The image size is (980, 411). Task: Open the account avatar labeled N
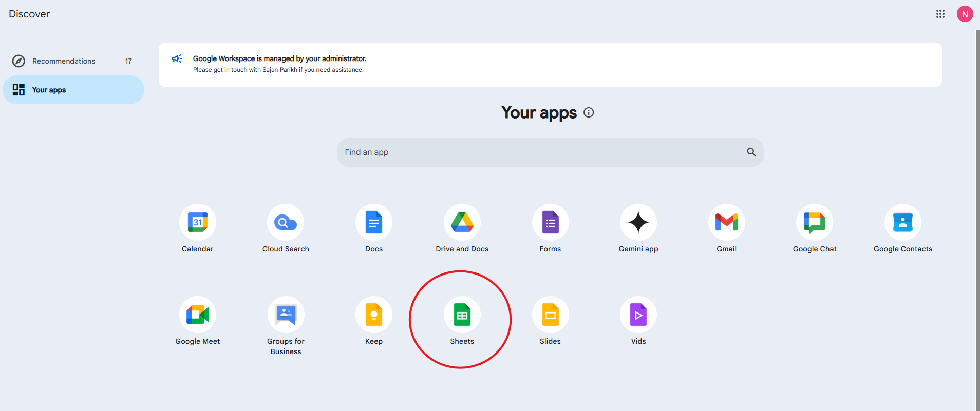click(965, 14)
